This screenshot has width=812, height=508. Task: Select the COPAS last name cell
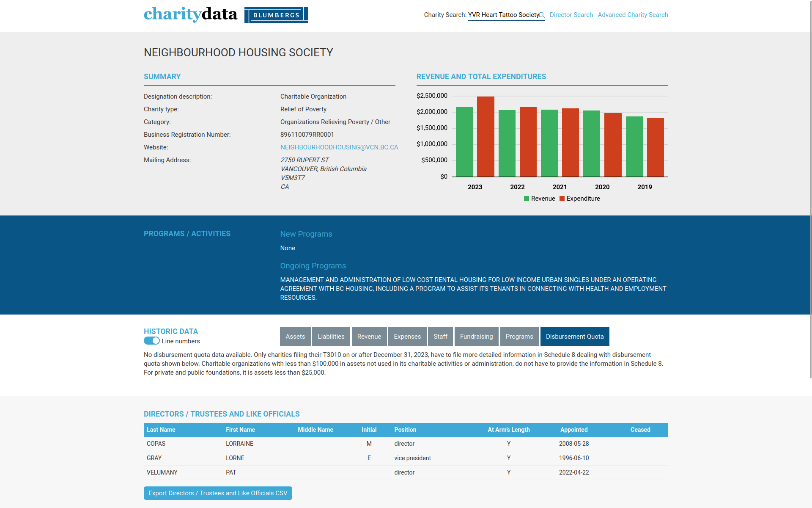pyautogui.click(x=156, y=444)
